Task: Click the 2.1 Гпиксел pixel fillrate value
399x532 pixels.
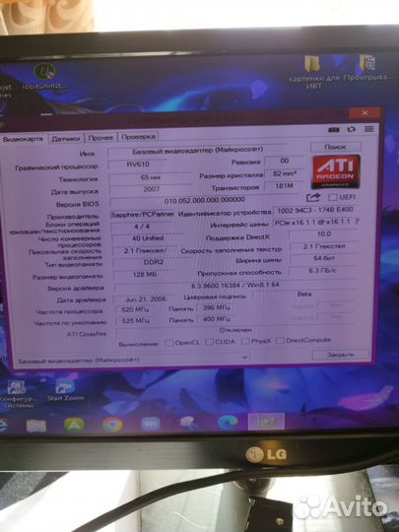Action: 145,250
